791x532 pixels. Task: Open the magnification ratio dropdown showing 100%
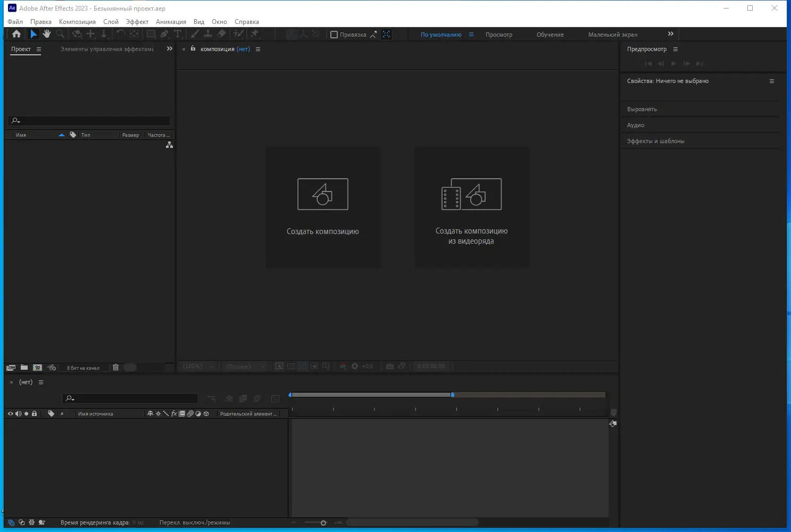pos(197,366)
